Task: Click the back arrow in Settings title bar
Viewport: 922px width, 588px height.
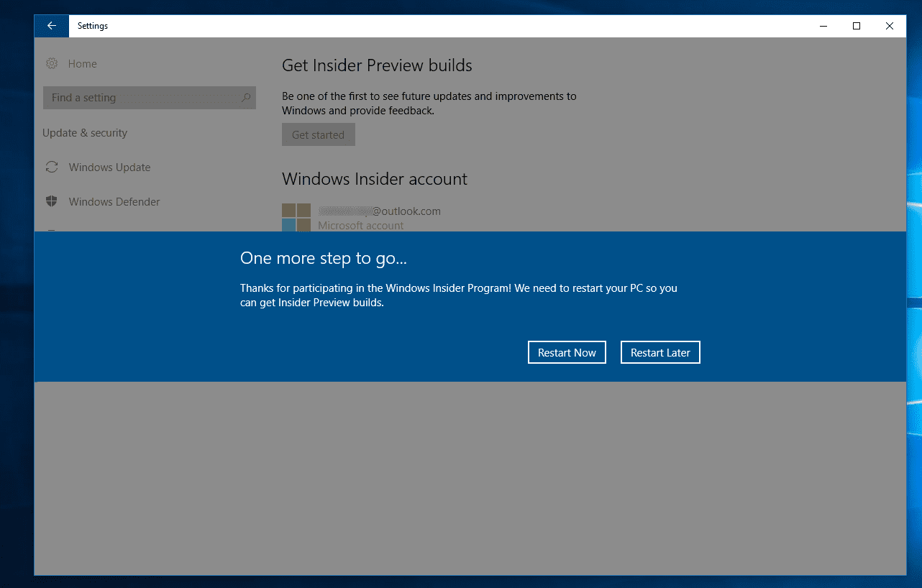Action: tap(52, 26)
